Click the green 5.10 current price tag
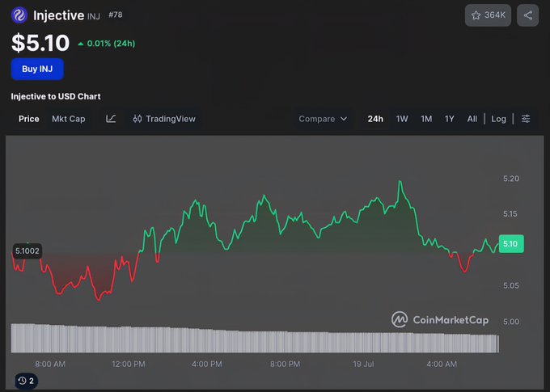 tap(511, 243)
